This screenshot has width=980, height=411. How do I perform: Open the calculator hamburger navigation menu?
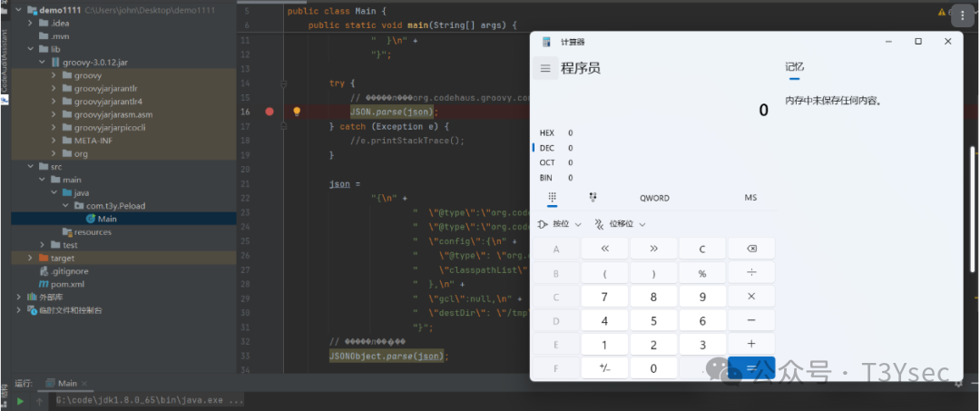point(545,68)
